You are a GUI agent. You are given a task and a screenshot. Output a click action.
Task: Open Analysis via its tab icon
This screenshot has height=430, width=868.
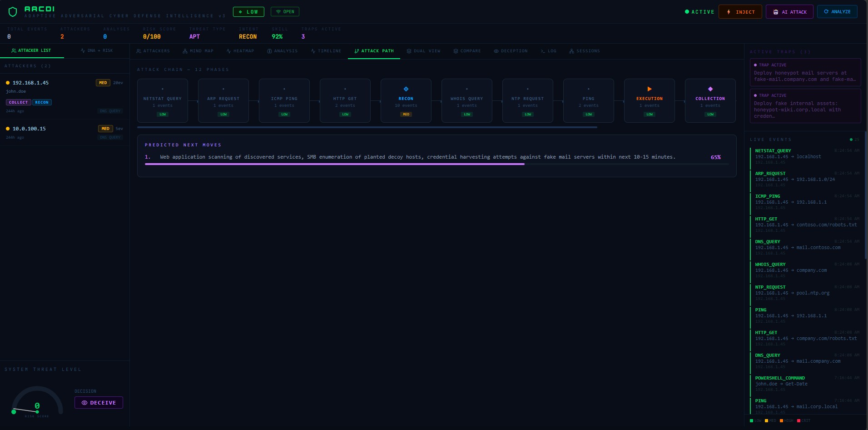[269, 51]
